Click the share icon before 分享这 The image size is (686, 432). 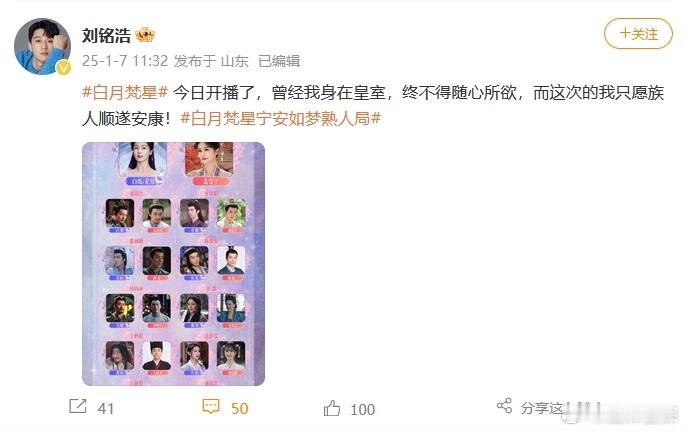[504, 406]
